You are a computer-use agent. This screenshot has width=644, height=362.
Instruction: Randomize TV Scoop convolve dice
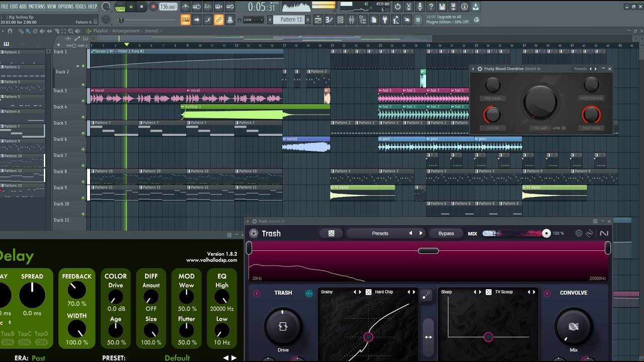pos(488,292)
